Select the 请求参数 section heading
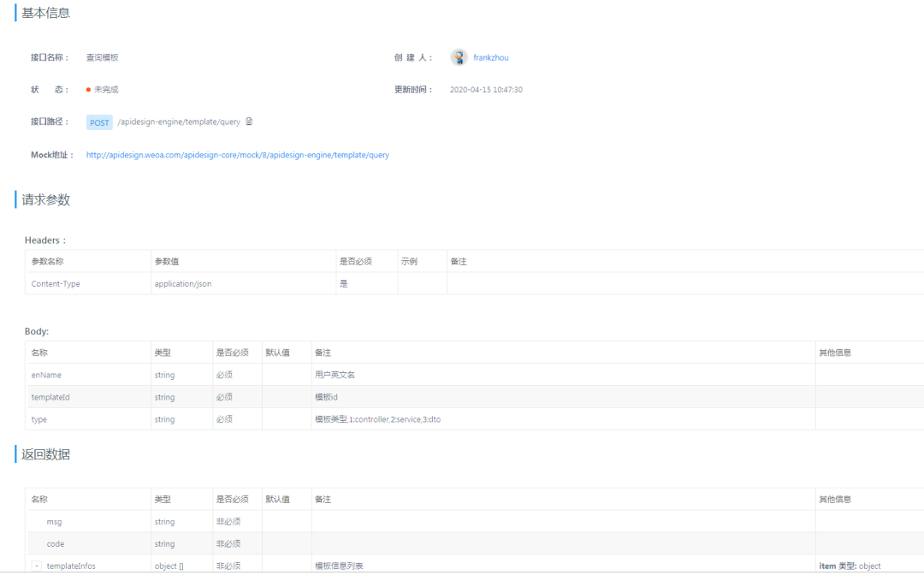This screenshot has height=575, width=924. coord(46,199)
